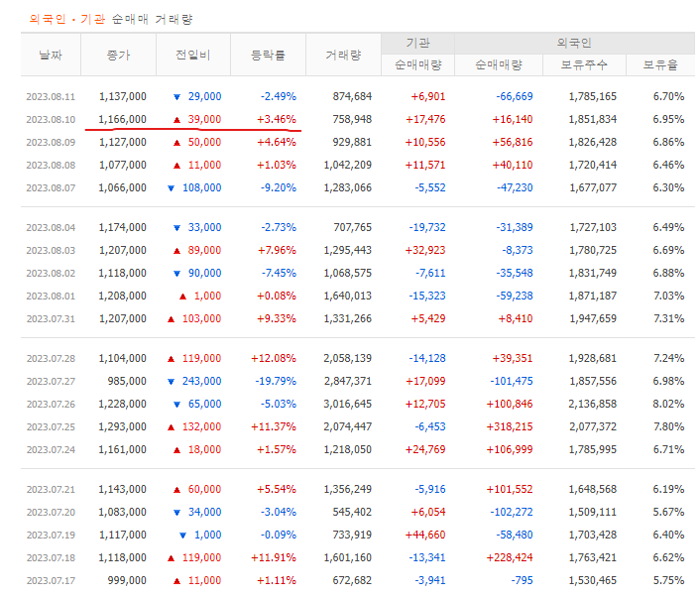Click the up arrow beside 60,000

[x=176, y=490]
